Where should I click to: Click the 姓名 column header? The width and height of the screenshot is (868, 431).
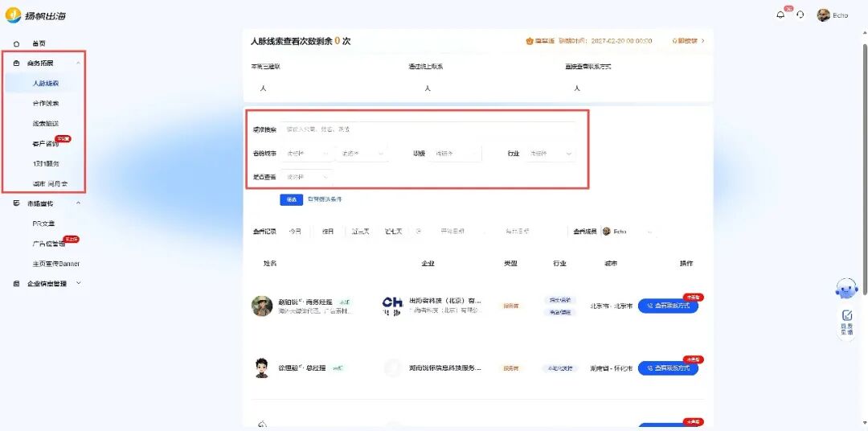point(269,264)
